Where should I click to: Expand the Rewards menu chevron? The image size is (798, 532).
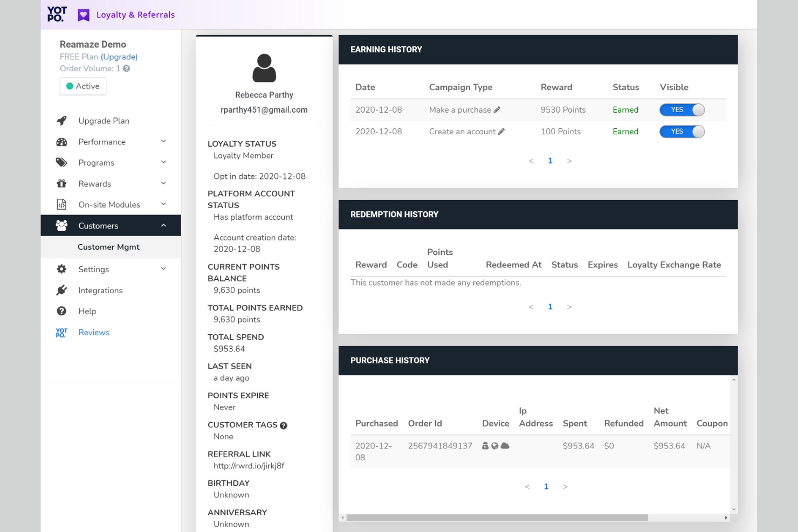pyautogui.click(x=163, y=183)
